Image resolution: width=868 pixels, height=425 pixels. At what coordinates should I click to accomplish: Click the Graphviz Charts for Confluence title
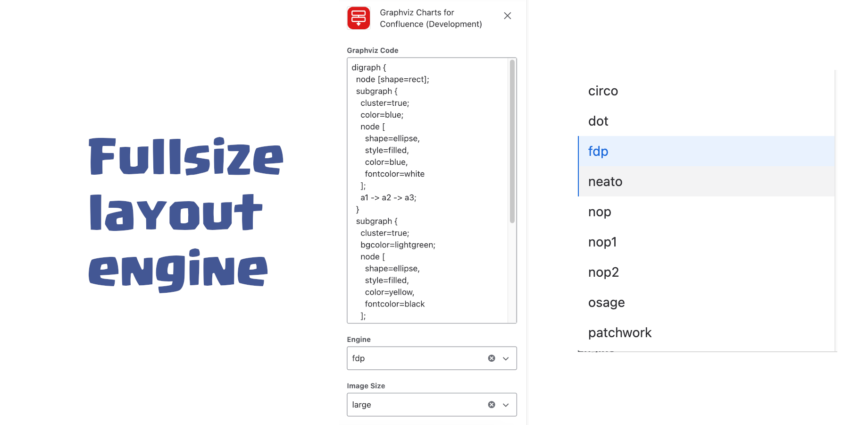[431, 18]
